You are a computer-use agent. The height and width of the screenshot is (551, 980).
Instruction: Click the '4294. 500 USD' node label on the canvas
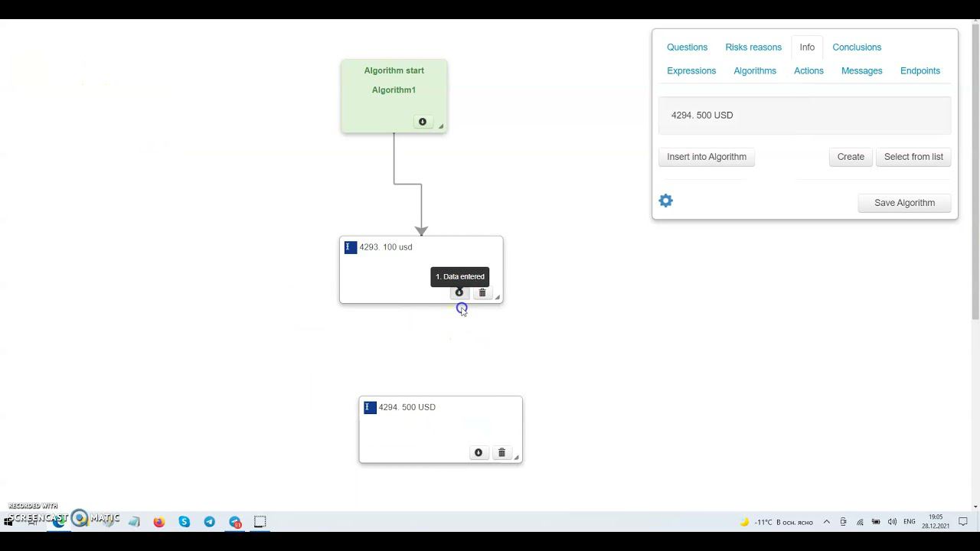tap(407, 407)
